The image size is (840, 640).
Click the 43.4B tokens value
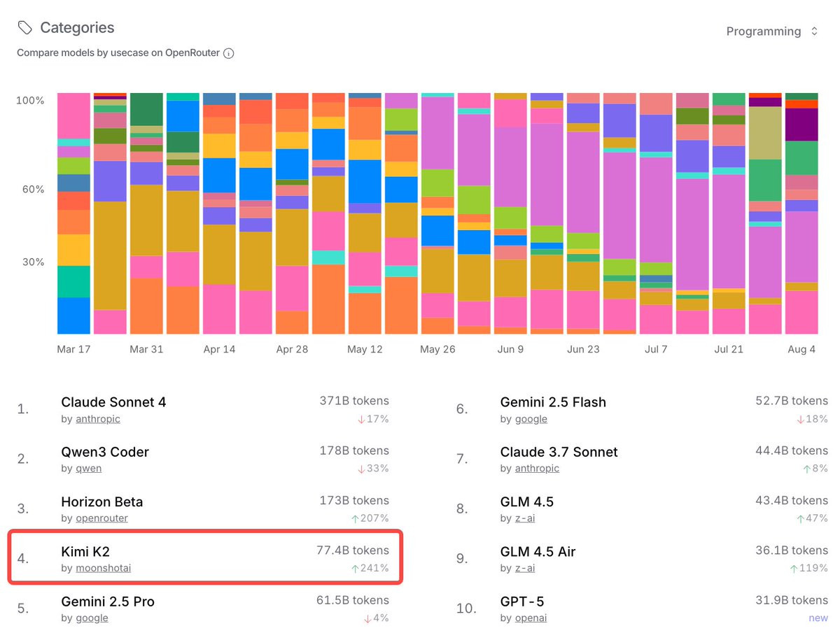[x=791, y=501]
